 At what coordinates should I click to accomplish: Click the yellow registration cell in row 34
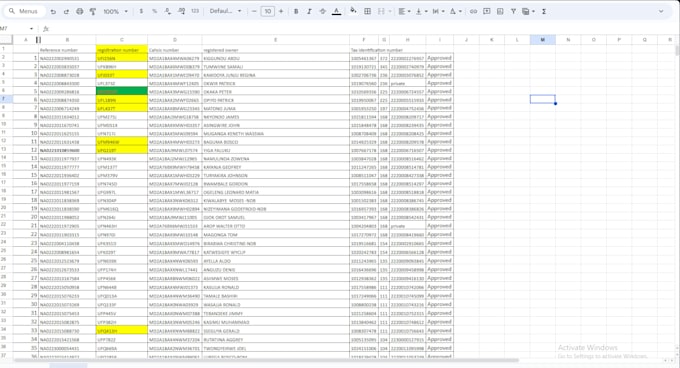[122, 331]
